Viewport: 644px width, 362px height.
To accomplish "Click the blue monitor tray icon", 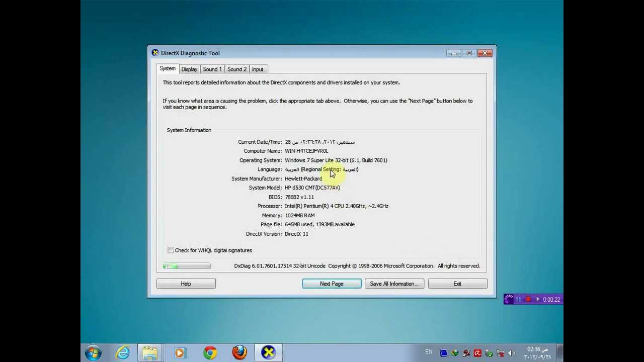I will (443, 353).
